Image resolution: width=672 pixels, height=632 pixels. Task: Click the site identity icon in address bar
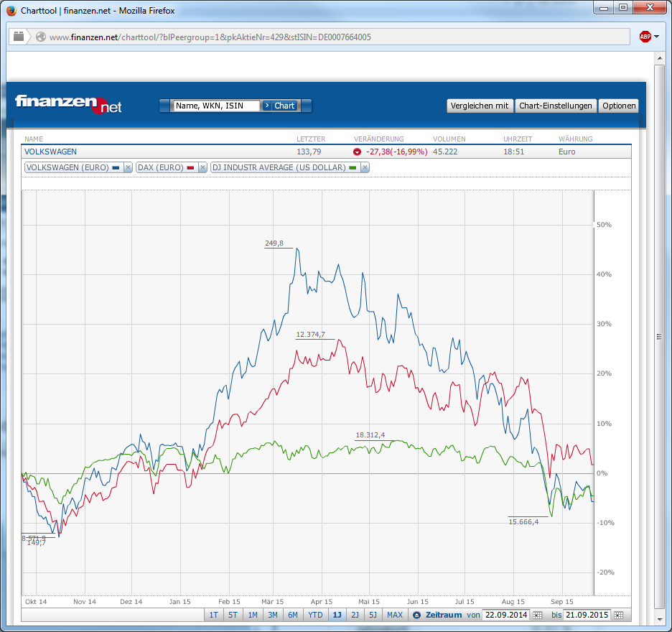pos(40,36)
